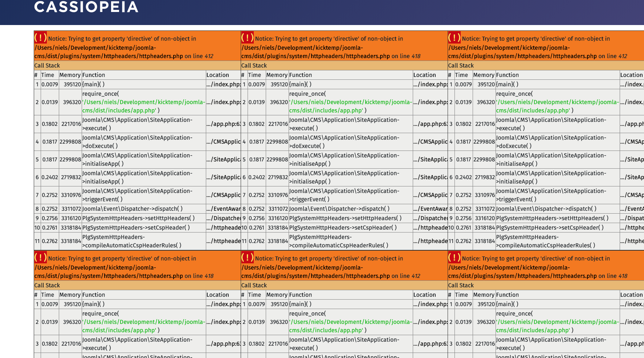Click the CASSIOPEIA site title
The height and width of the screenshot is (358, 644).
coord(86,7)
